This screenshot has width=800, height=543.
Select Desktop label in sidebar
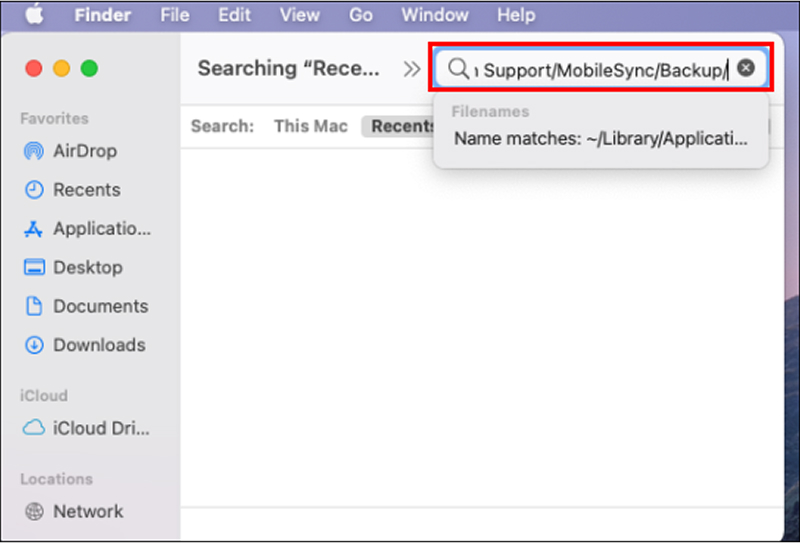click(x=88, y=267)
